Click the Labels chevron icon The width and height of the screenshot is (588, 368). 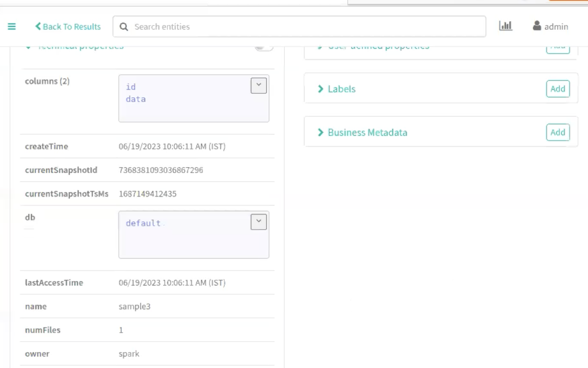pos(320,89)
